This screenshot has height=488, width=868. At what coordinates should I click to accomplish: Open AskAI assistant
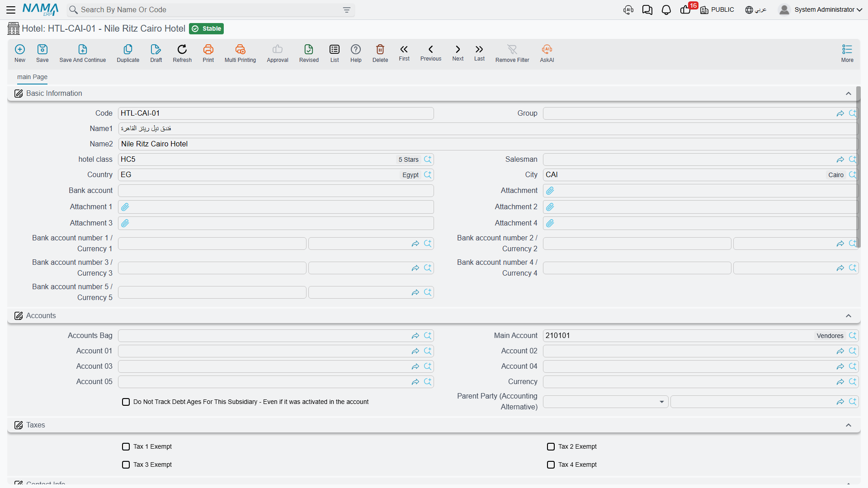click(x=547, y=53)
